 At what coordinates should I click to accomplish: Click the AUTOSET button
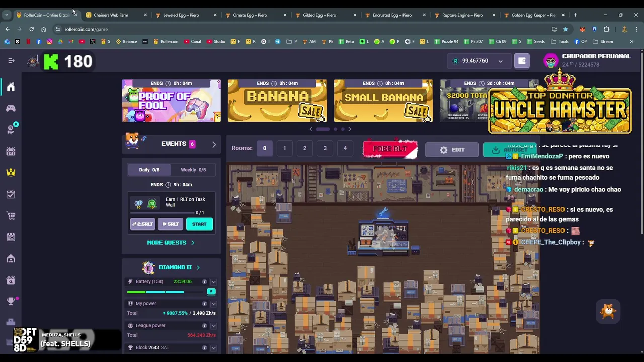510,150
